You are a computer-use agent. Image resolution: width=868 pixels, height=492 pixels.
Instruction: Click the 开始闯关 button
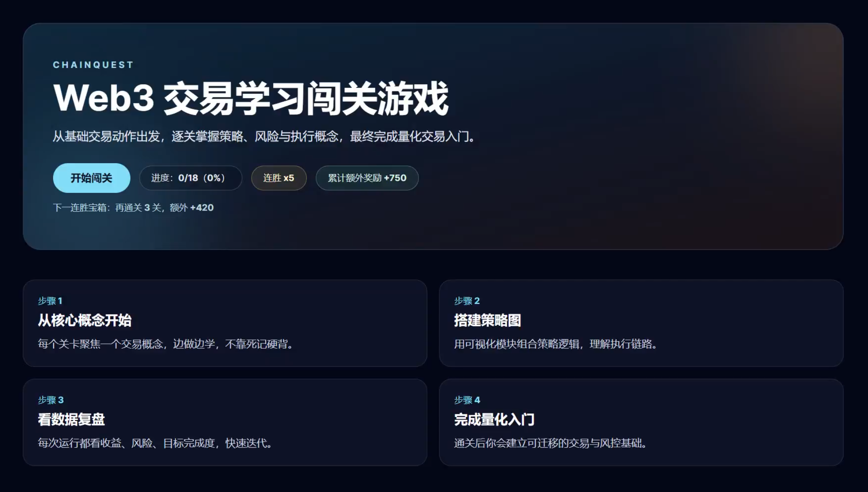coord(91,178)
